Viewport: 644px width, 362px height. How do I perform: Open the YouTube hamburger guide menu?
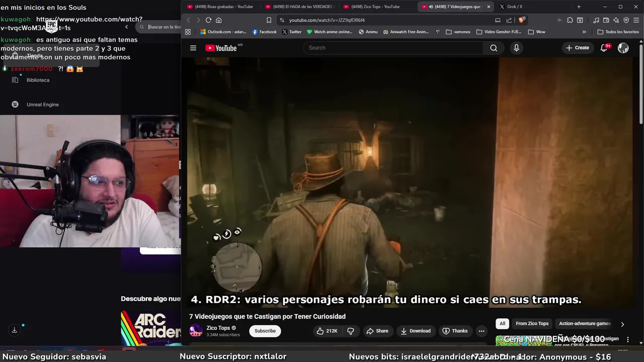pyautogui.click(x=193, y=48)
